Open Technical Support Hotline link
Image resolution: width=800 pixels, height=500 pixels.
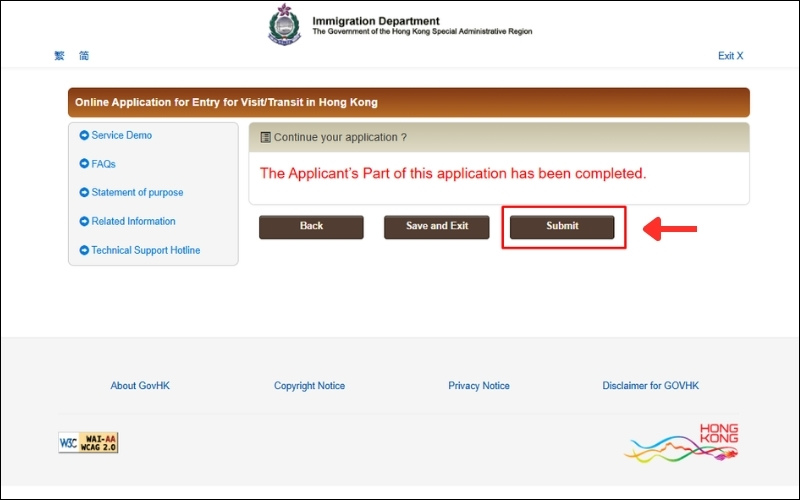(145, 250)
